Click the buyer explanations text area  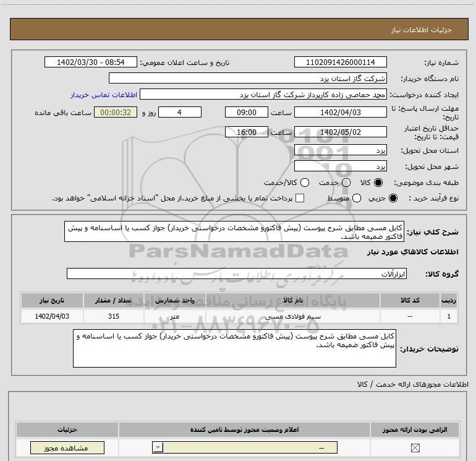pyautogui.click(x=234, y=348)
